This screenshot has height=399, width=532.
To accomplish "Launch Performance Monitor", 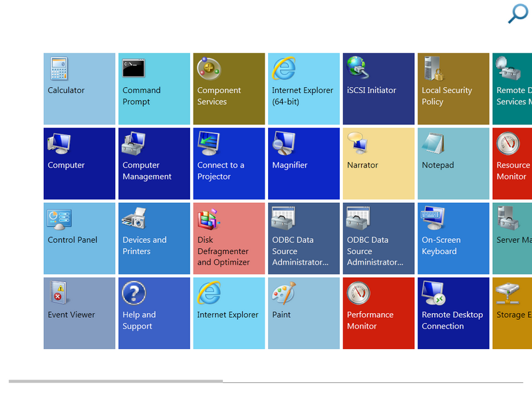I will point(378,313).
